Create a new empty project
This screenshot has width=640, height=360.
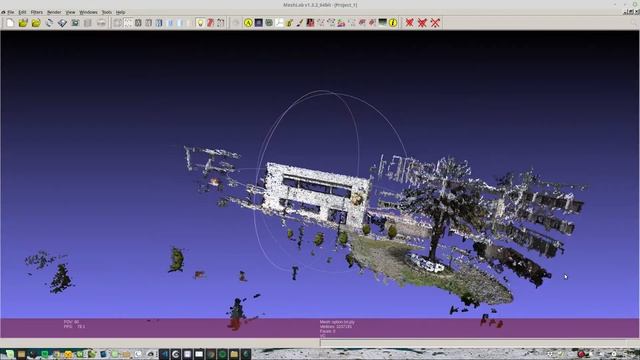[x=10, y=23]
